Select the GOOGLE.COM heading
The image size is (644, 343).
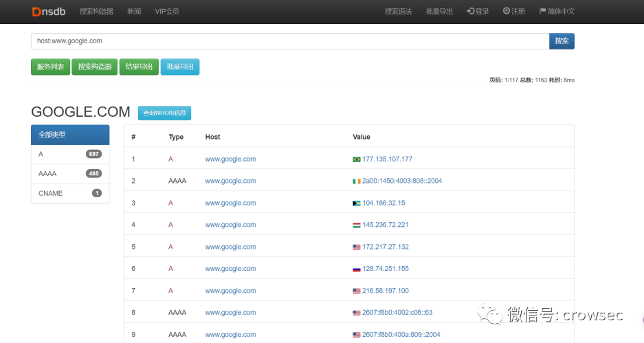tap(80, 112)
